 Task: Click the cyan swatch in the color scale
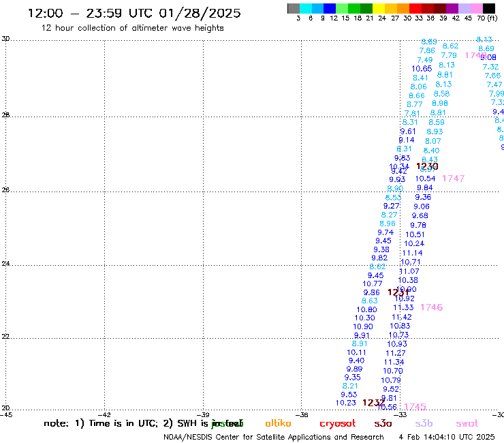[306, 8]
